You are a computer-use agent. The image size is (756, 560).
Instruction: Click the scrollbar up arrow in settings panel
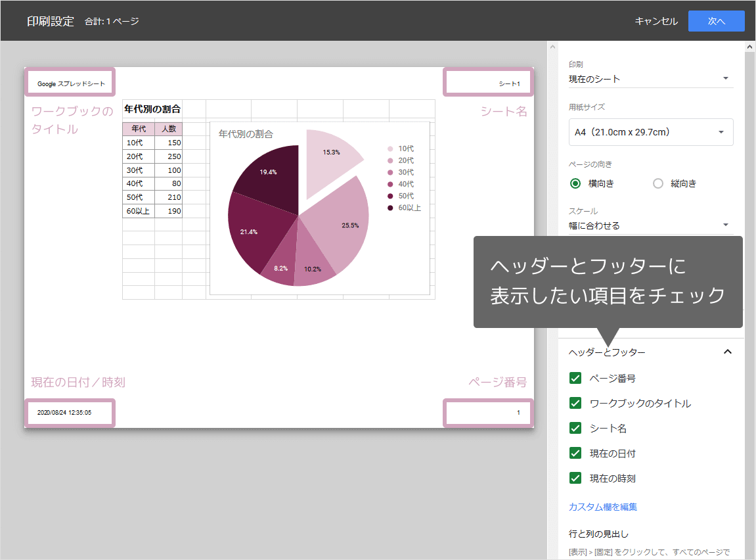[x=750, y=47]
